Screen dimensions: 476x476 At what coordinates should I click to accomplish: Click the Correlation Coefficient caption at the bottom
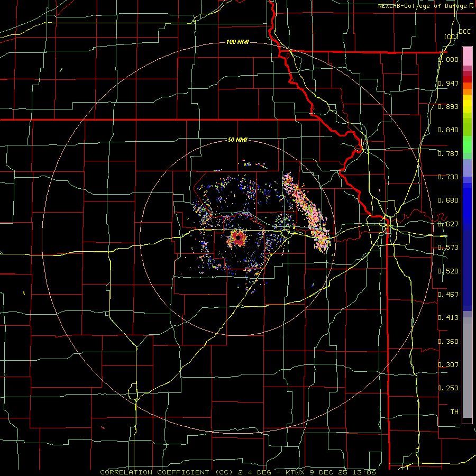pyautogui.click(x=238, y=472)
